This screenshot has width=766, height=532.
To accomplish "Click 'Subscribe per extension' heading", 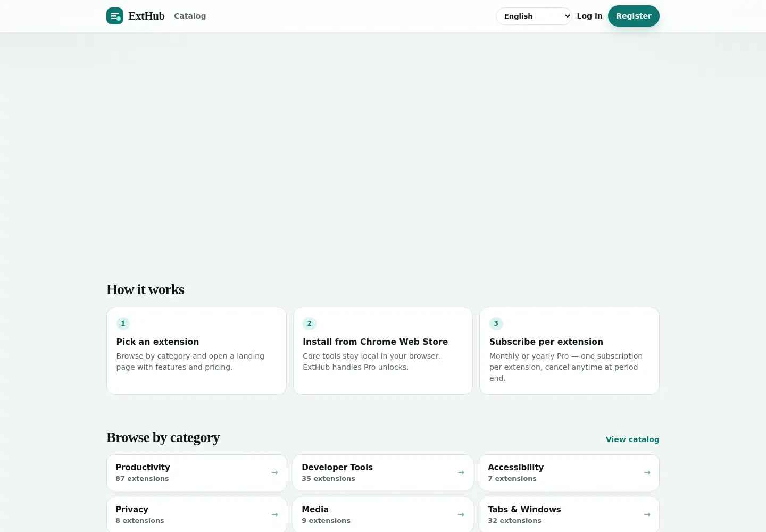I will (x=546, y=342).
